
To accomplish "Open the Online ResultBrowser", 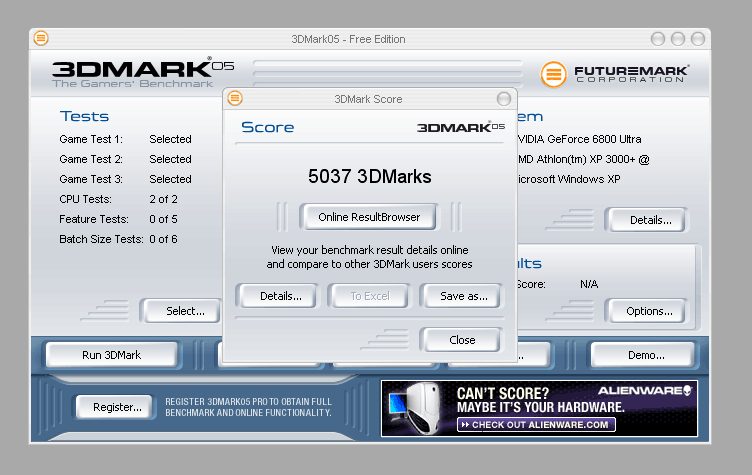I will tap(369, 217).
